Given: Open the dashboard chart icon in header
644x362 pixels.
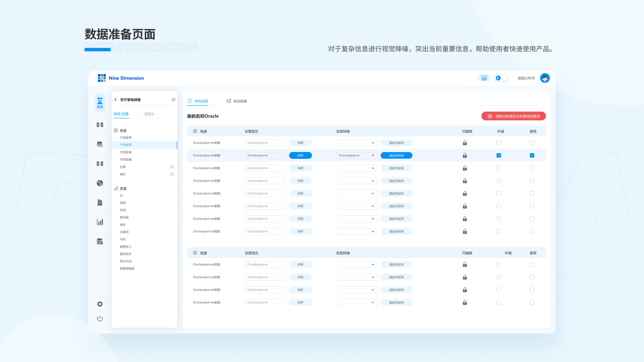Looking at the screenshot, I should pos(484,78).
